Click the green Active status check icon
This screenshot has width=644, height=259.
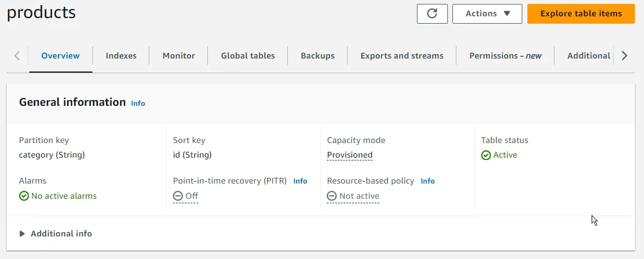point(486,155)
